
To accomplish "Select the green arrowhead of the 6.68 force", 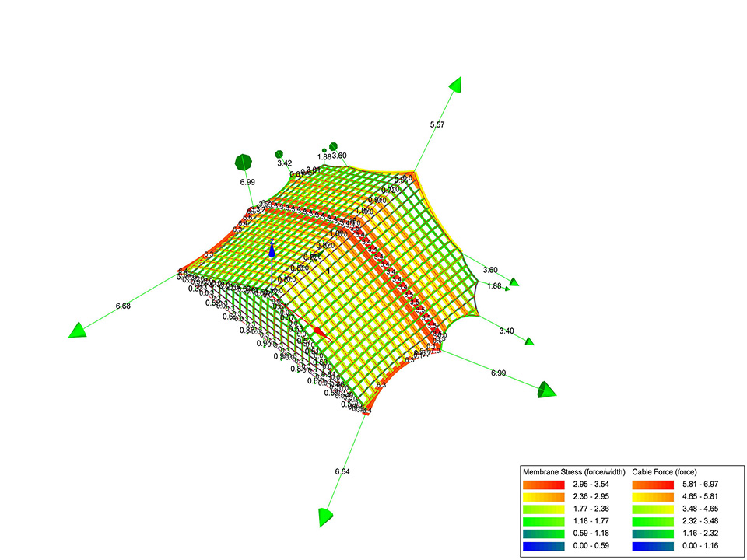I will coord(79,330).
